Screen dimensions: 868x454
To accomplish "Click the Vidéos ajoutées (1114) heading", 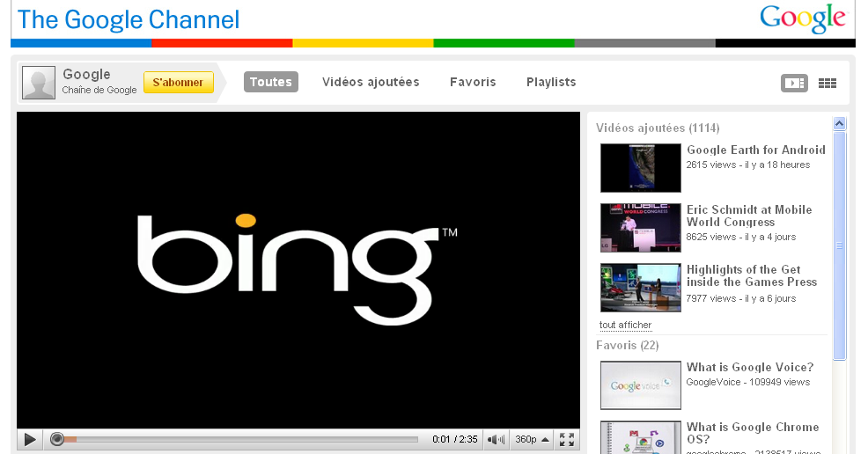I will pos(658,128).
